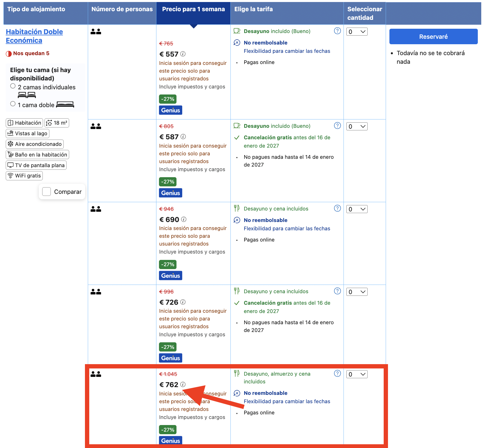489x448 pixels.
Task: Click the info icon next to € 587
Action: [x=183, y=136]
